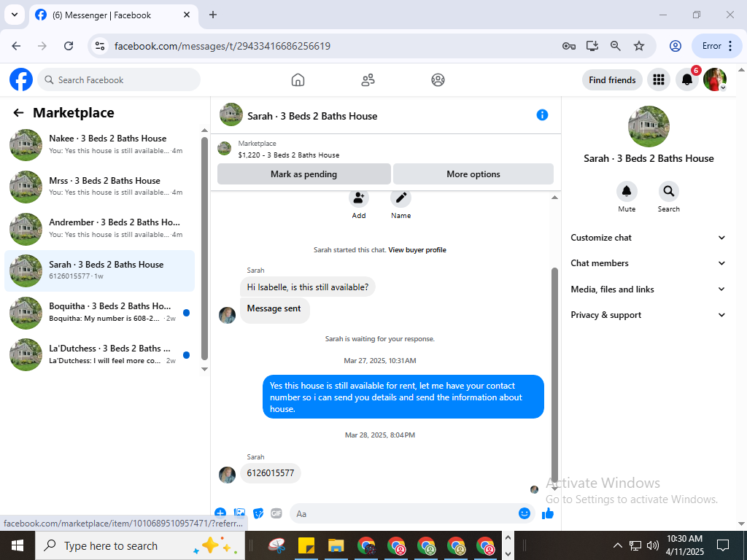Send a thumbs-up like

[x=548, y=513]
